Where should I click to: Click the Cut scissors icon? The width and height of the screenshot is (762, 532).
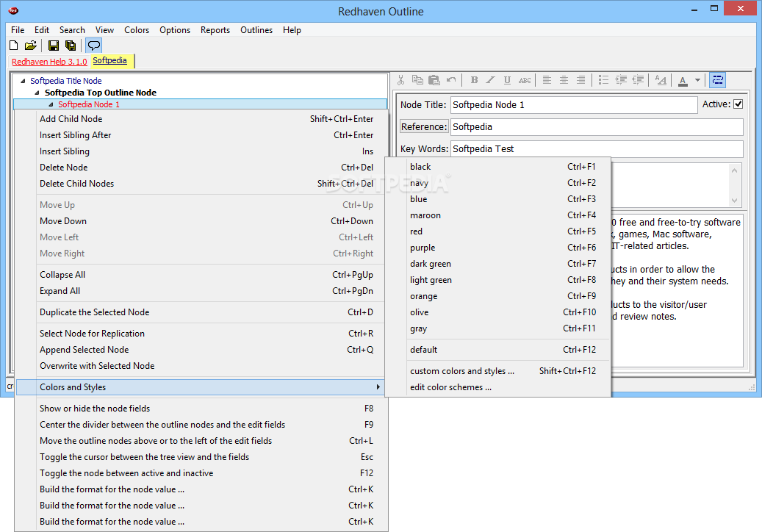coord(401,80)
